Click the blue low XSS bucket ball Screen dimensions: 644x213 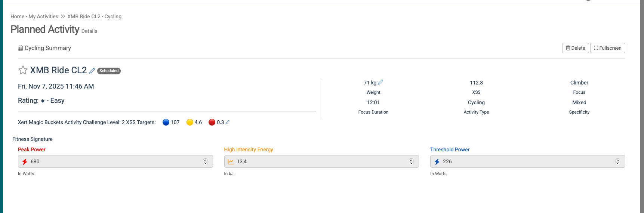(x=166, y=122)
